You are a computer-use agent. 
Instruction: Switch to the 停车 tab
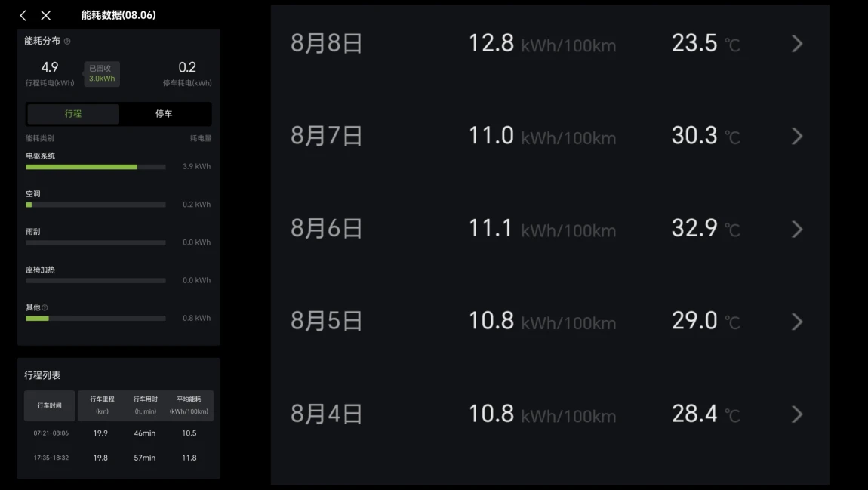click(164, 113)
